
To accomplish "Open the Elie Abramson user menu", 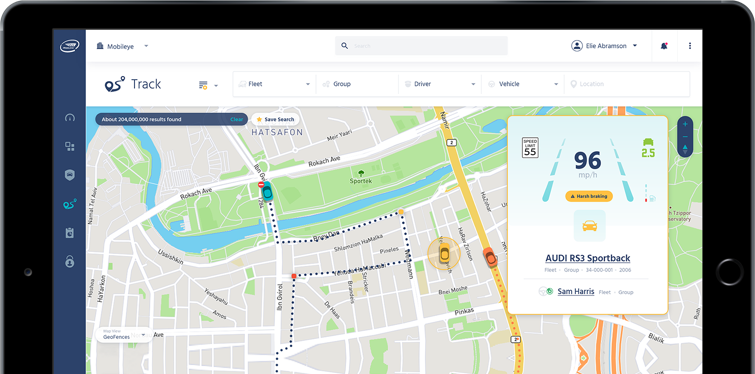I will pyautogui.click(x=604, y=46).
